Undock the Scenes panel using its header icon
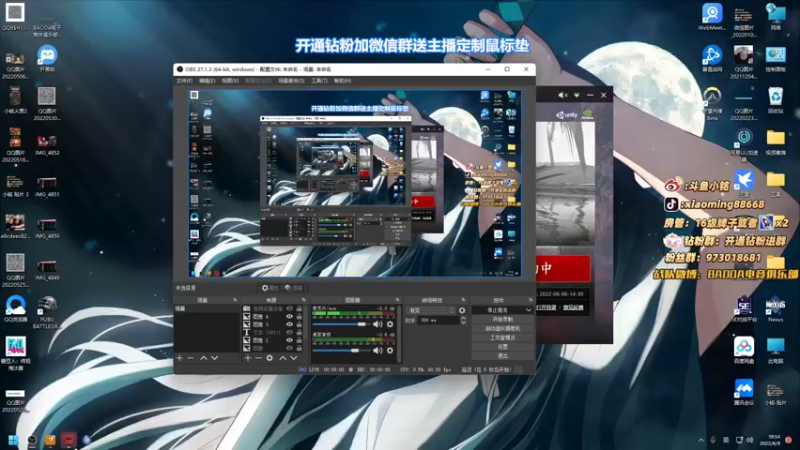The height and width of the screenshot is (450, 800). 235,300
